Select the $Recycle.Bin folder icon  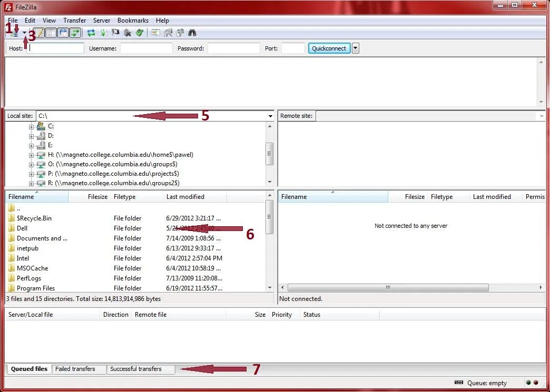click(11, 218)
